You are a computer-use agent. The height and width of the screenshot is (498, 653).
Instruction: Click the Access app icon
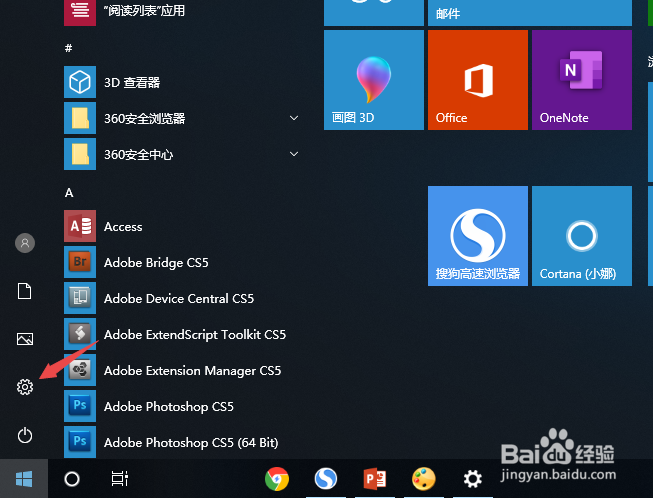(80, 226)
